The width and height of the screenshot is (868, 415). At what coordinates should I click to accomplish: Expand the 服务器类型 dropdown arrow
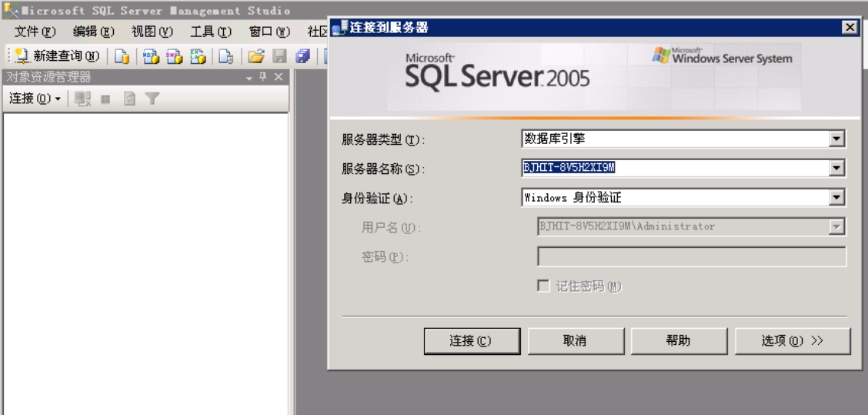836,139
